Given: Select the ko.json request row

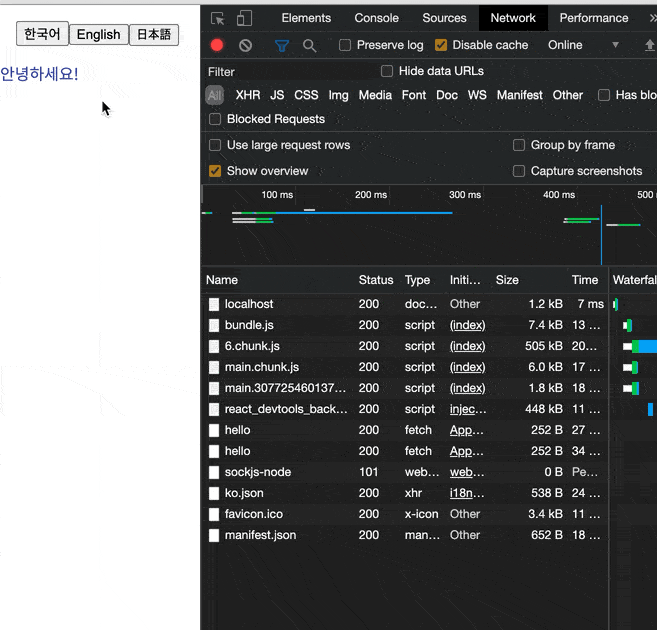Looking at the screenshot, I should point(404,493).
